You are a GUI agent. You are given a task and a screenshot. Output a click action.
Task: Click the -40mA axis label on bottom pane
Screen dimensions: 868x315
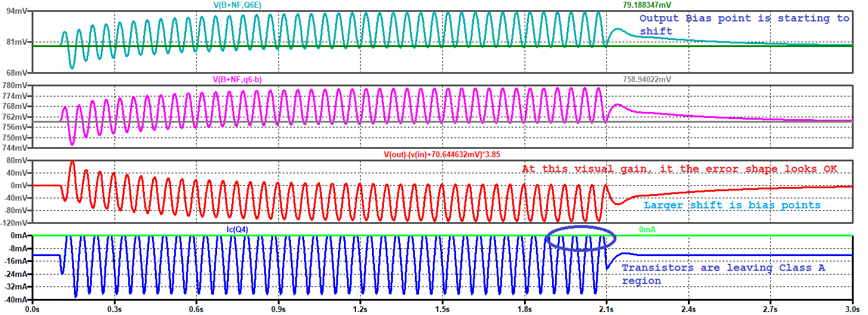tap(14, 300)
